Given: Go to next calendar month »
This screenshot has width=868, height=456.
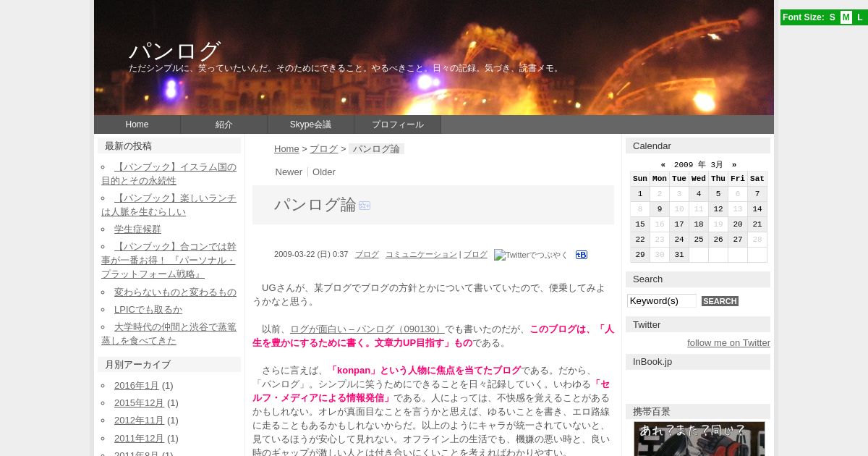Looking at the screenshot, I should tap(734, 165).
